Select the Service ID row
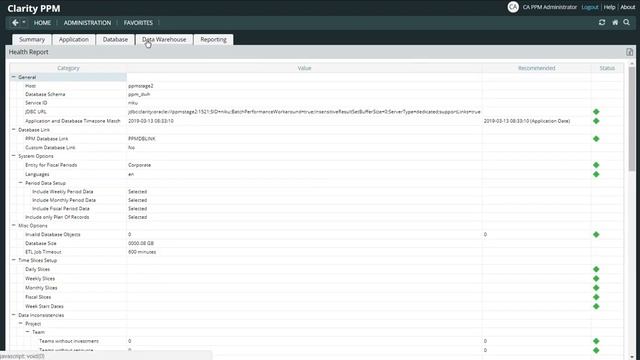Screen dimensions: 640x360 point(36,103)
